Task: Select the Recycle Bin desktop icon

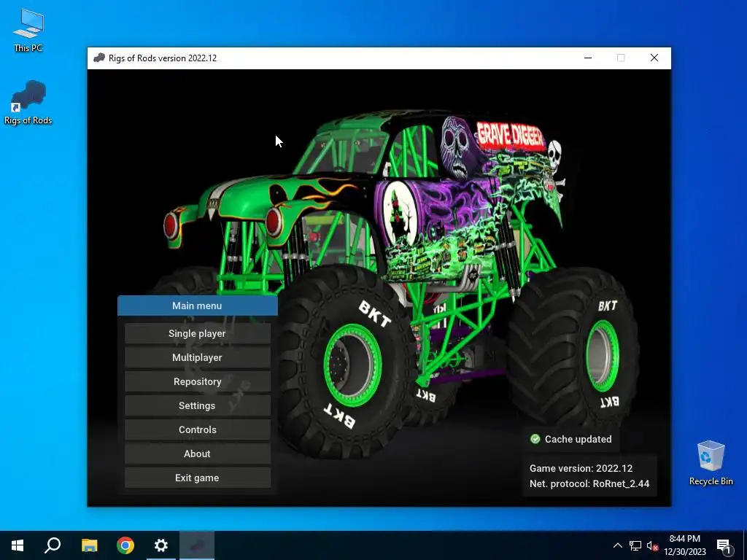Action: tap(711, 463)
